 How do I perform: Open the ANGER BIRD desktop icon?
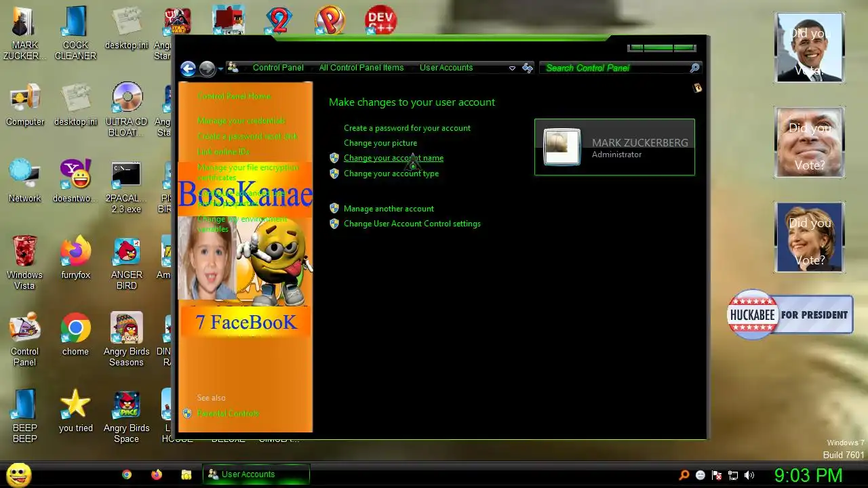click(x=127, y=263)
